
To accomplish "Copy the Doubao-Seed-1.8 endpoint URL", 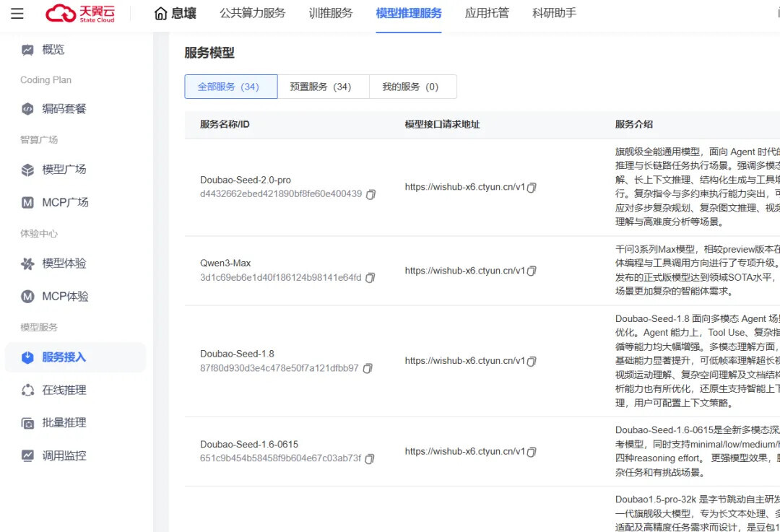I will [x=532, y=362].
